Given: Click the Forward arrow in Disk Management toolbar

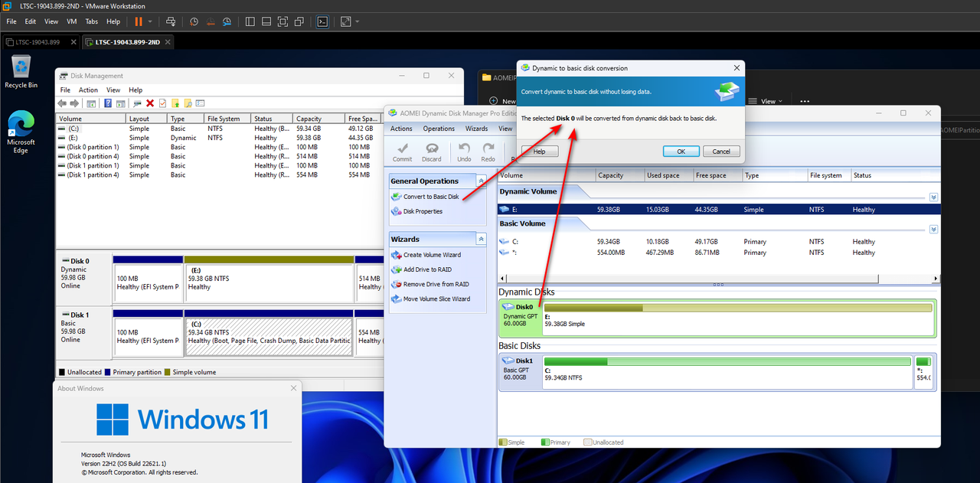Looking at the screenshot, I should (74, 103).
